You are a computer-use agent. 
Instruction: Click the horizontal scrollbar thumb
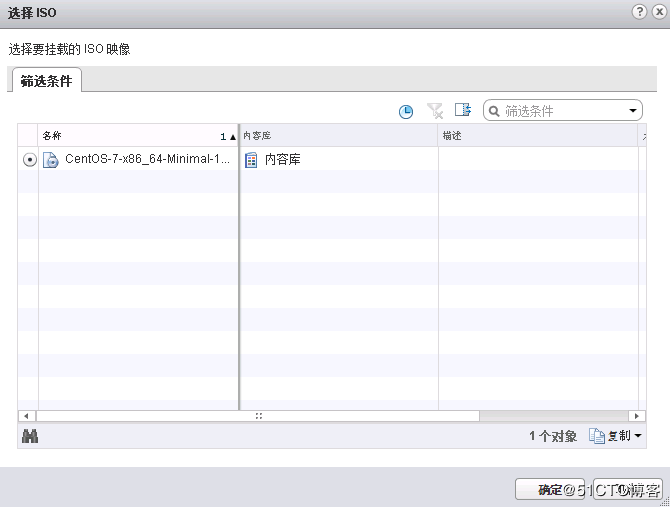pyautogui.click(x=258, y=415)
